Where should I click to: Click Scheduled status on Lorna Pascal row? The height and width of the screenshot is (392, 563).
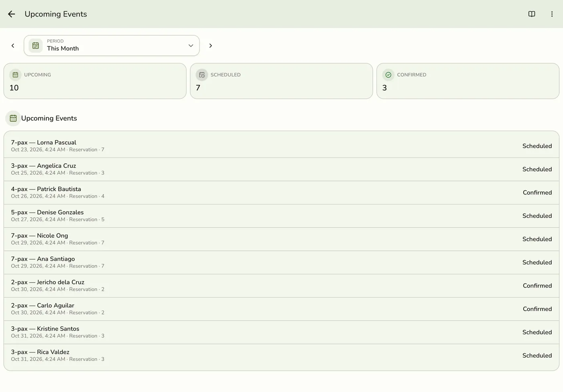537,146
